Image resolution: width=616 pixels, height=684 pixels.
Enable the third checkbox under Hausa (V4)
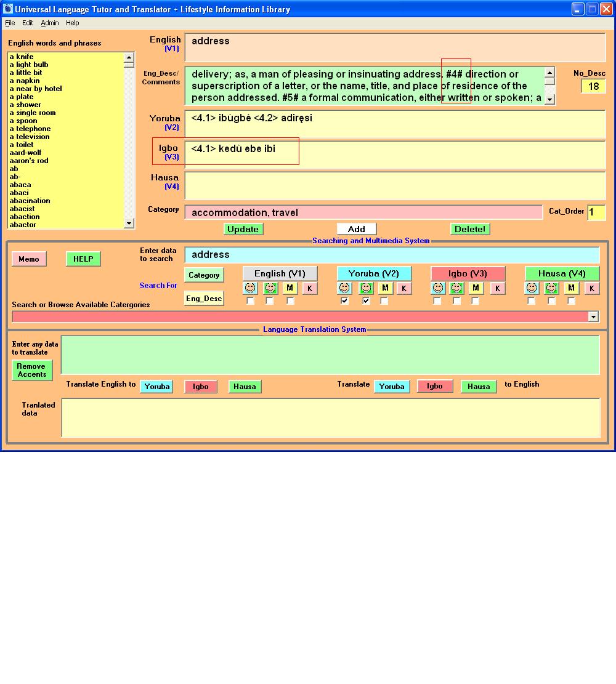pos(571,301)
